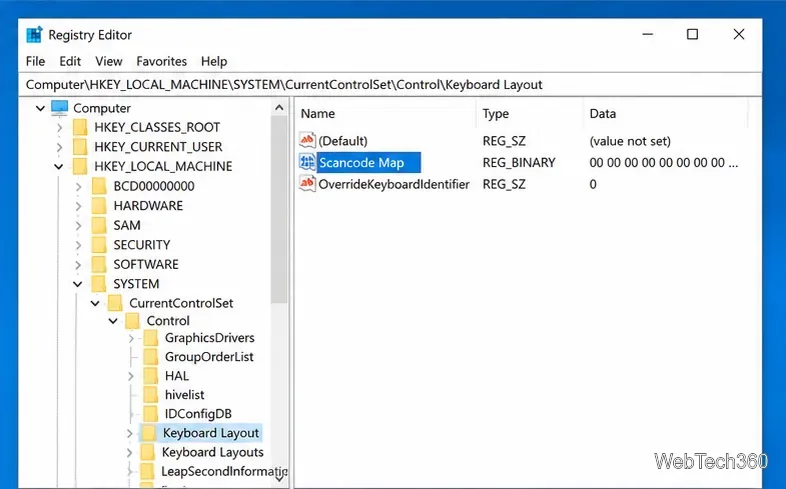The width and height of the screenshot is (786, 489).
Task: Click the HAL folder icon
Action: click(150, 376)
